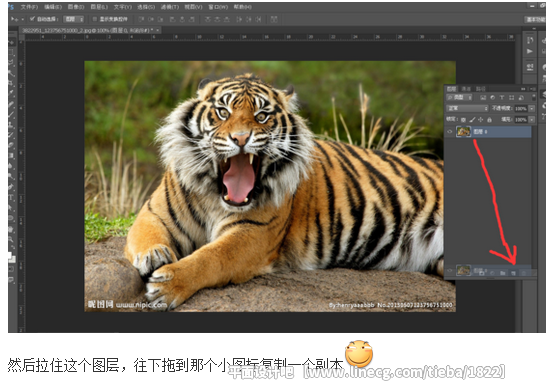The width and height of the screenshot is (546, 391).
Task: Click the align right edges icon
Action: click(x=192, y=19)
